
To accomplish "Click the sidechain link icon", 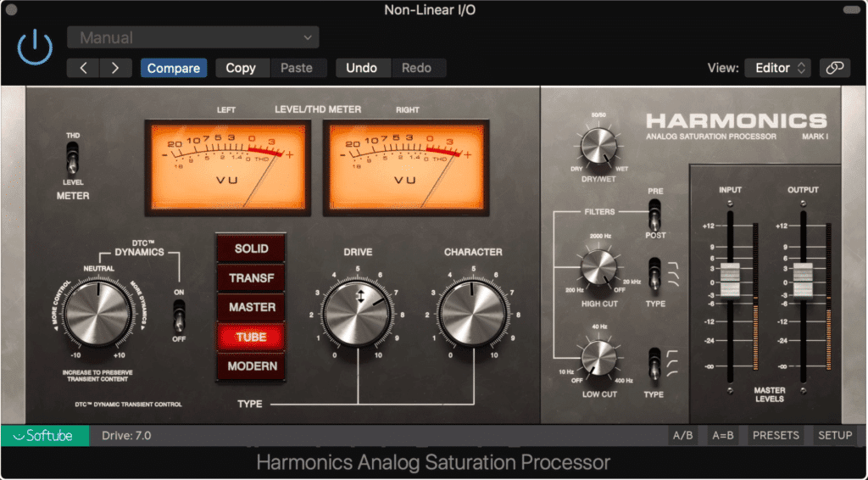I will coord(835,68).
